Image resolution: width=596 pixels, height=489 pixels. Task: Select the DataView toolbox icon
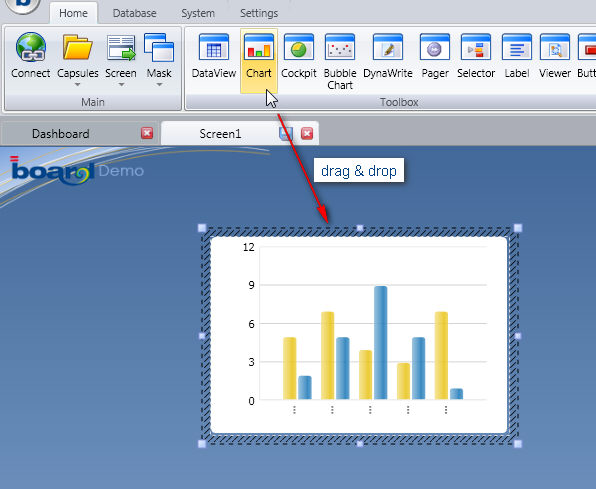pyautogui.click(x=214, y=47)
